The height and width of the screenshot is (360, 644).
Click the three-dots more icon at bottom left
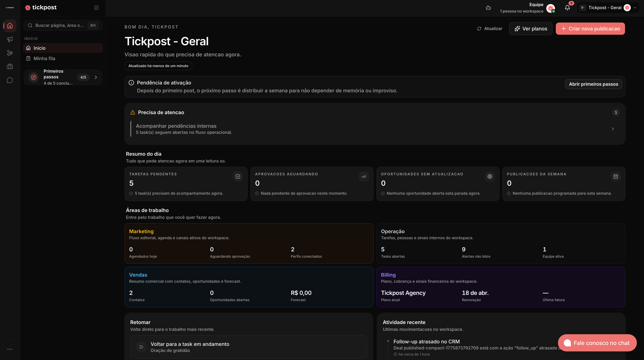10,349
